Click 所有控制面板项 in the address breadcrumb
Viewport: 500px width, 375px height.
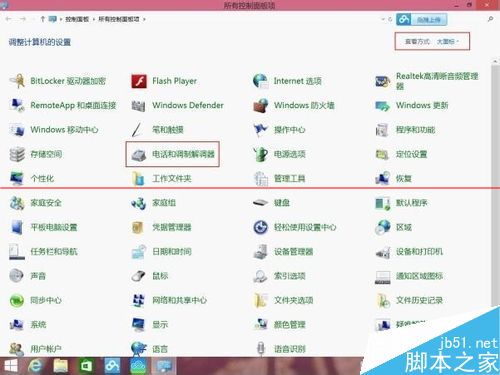tap(119, 19)
